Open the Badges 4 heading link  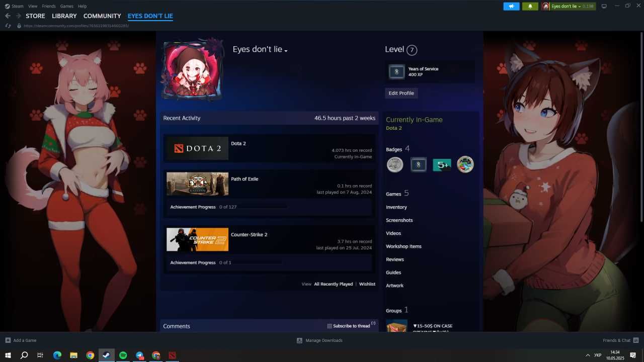pos(398,149)
